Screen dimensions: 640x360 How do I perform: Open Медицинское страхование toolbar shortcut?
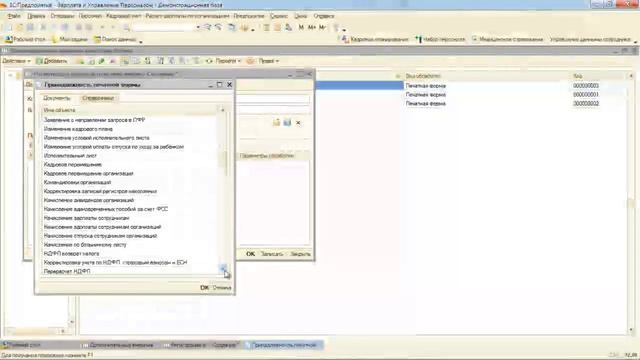[508, 39]
